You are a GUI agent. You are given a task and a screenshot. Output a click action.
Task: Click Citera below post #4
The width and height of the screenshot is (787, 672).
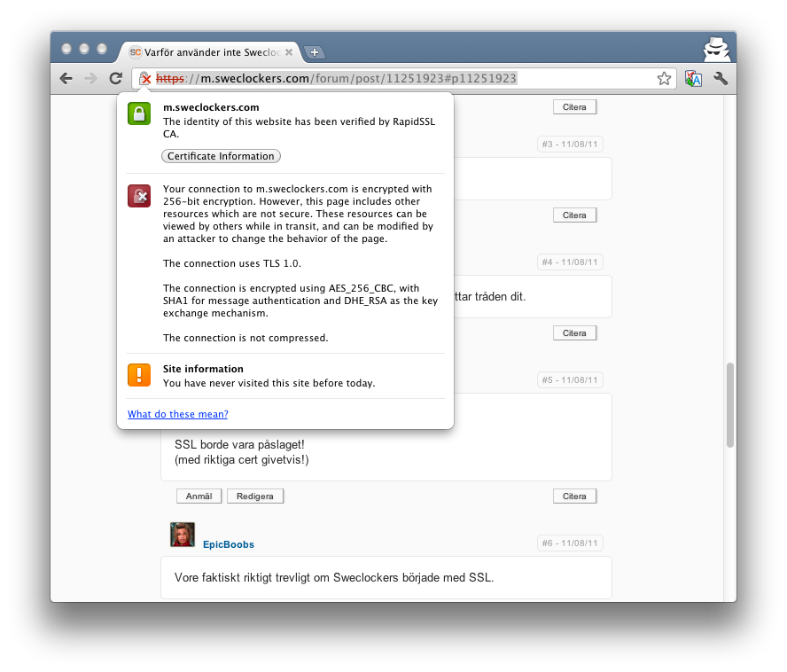tap(574, 333)
